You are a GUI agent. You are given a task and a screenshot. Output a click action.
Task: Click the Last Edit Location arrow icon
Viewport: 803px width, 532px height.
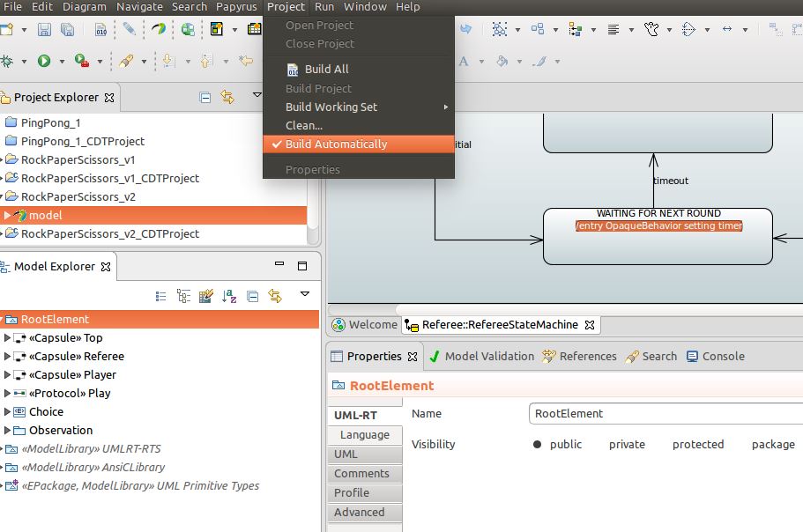[246, 61]
